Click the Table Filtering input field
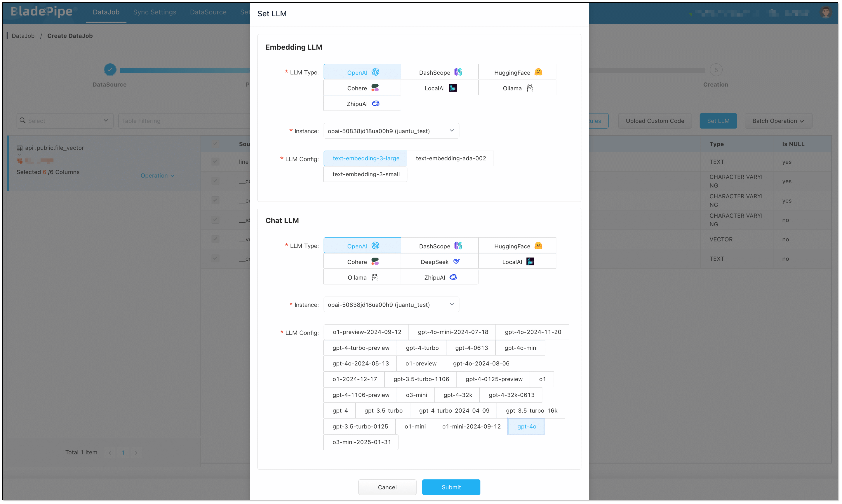842x504 pixels. coord(183,121)
